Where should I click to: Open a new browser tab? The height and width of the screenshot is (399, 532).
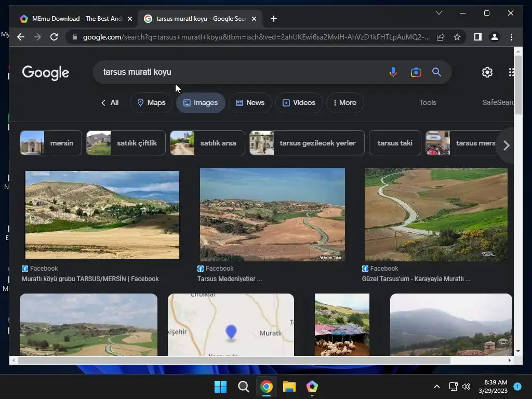pos(274,19)
